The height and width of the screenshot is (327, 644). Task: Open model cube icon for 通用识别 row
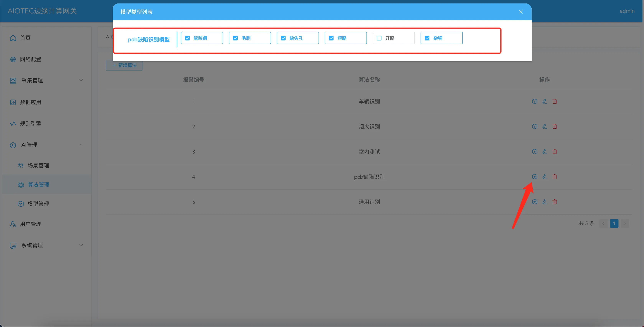pyautogui.click(x=534, y=202)
